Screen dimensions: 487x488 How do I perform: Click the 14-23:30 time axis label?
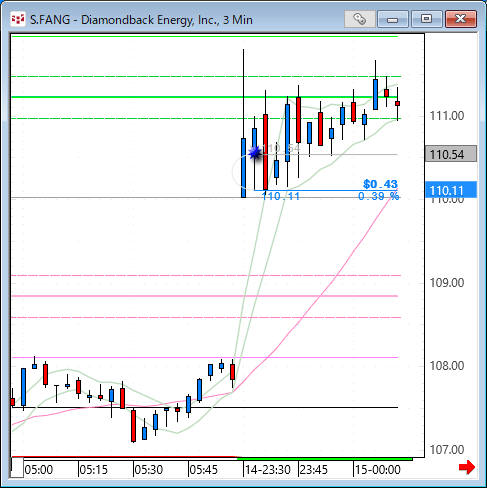[268, 470]
